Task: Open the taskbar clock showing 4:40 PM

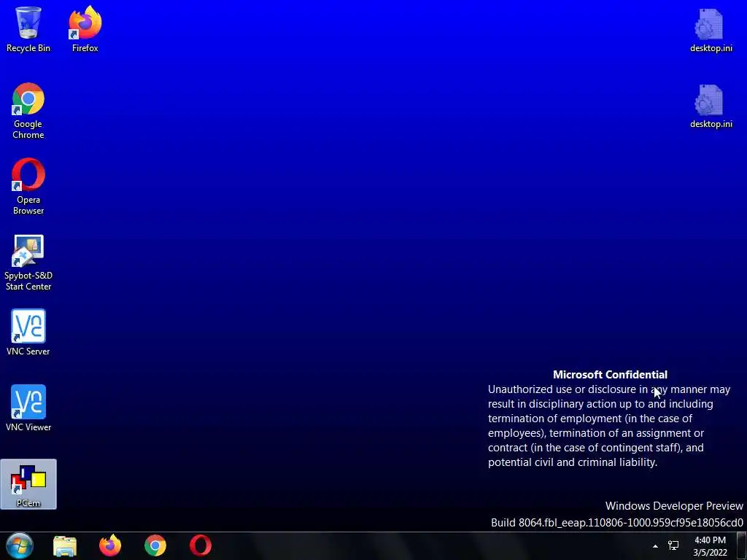Action: click(x=710, y=546)
